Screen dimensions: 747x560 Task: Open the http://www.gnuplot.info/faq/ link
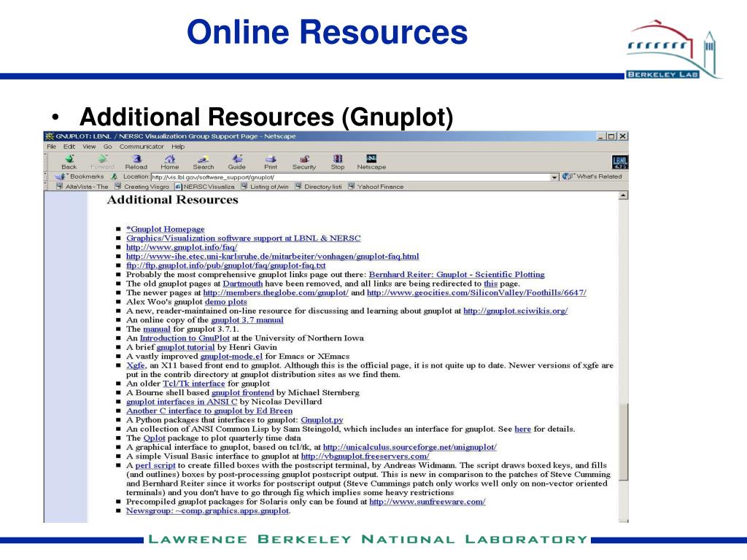(182, 247)
